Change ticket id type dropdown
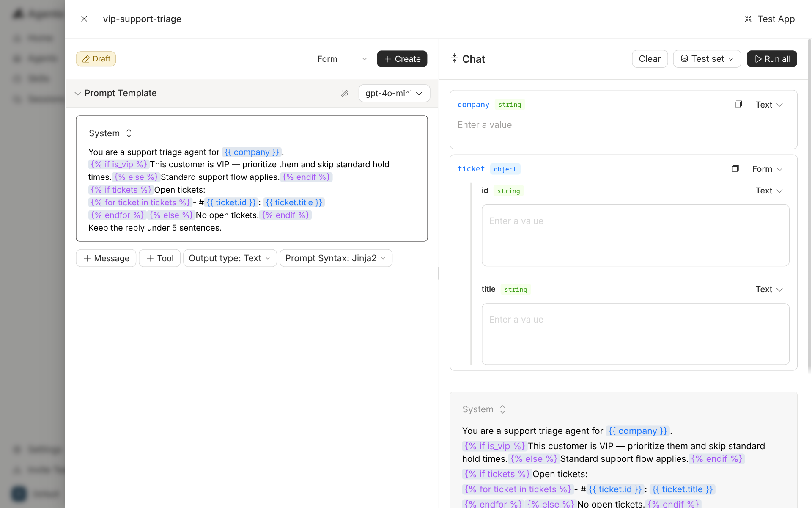The image size is (812, 508). tap(769, 190)
